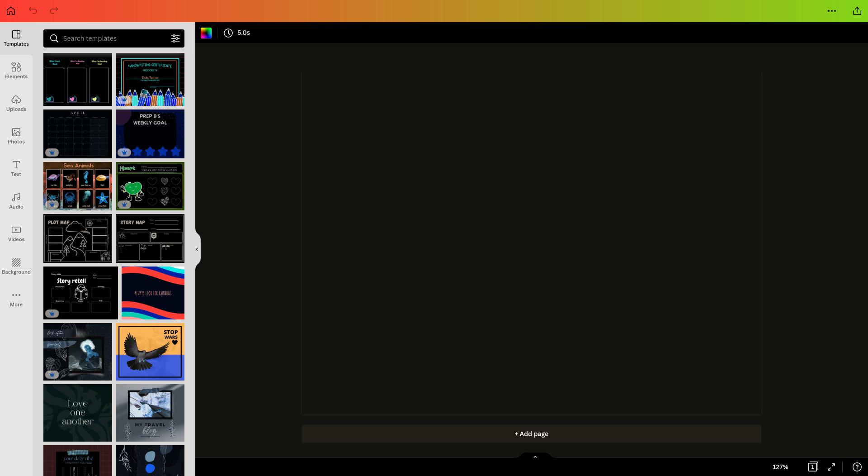Click the Search templates field
Viewport: 868px width, 476px height.
pyautogui.click(x=114, y=38)
